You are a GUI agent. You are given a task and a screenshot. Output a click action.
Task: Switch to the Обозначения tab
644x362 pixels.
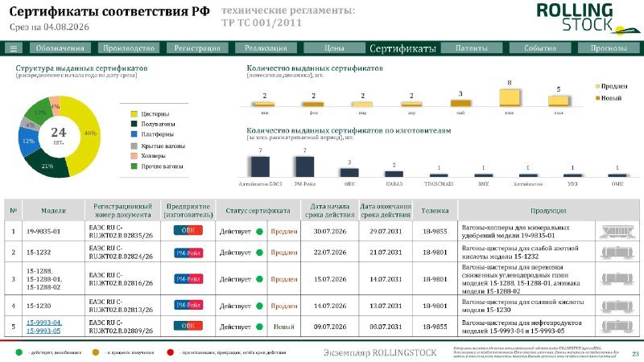pos(60,48)
